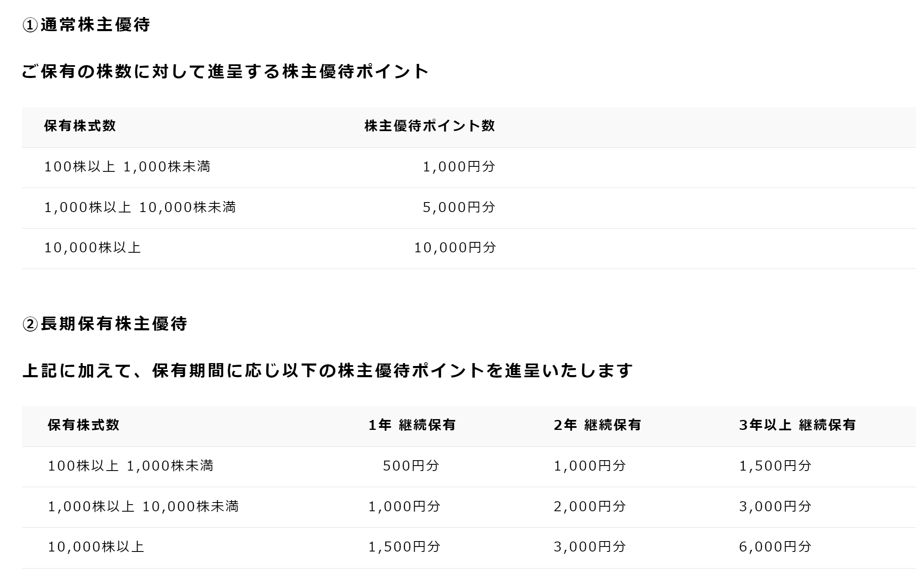Select the 3年以上 継続保有 column header
916x588 pixels.
click(797, 425)
